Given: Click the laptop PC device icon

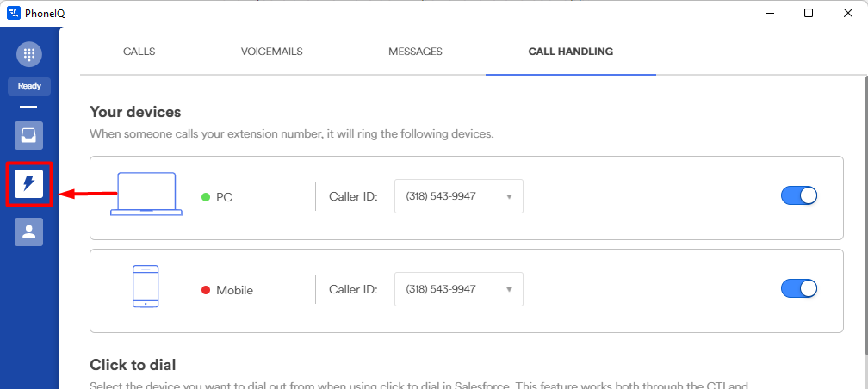Looking at the screenshot, I should coord(146,194).
